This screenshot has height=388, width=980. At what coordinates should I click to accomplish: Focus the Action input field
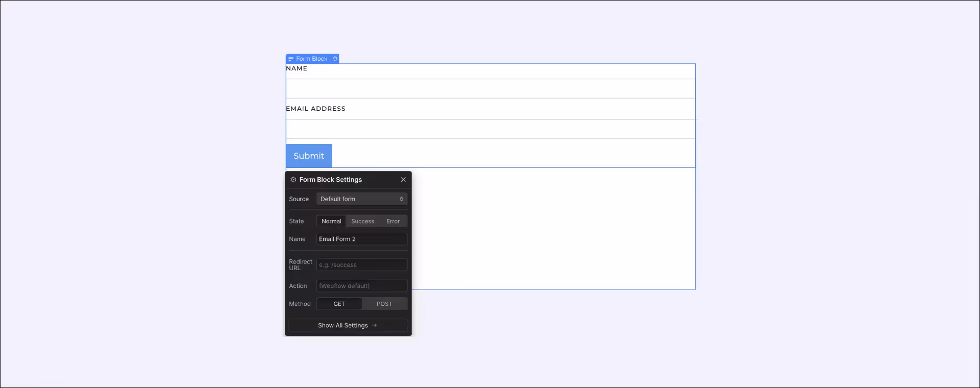(362, 286)
